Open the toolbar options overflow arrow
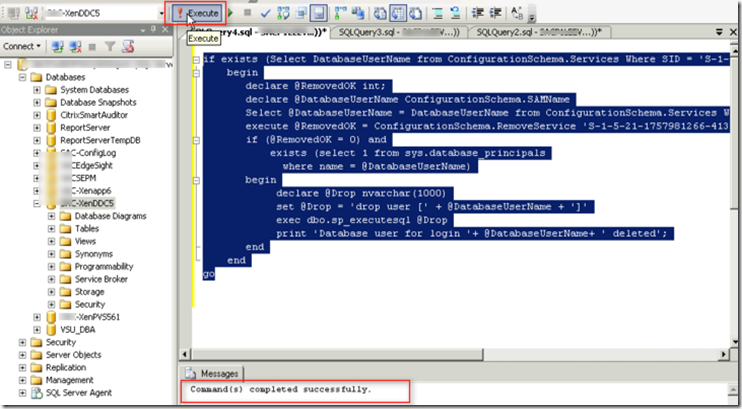 [x=532, y=18]
